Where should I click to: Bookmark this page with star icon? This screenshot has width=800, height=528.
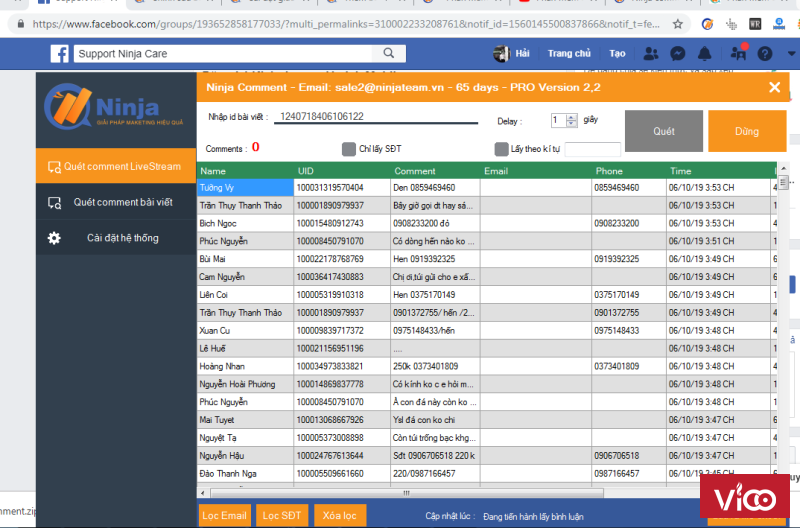678,24
